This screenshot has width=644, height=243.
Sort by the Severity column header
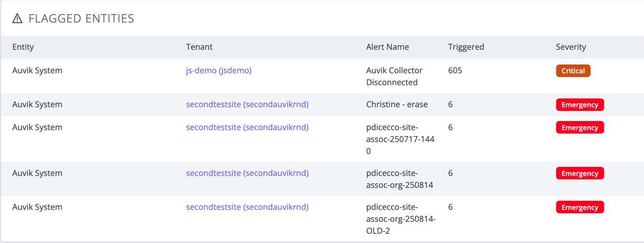[571, 47]
